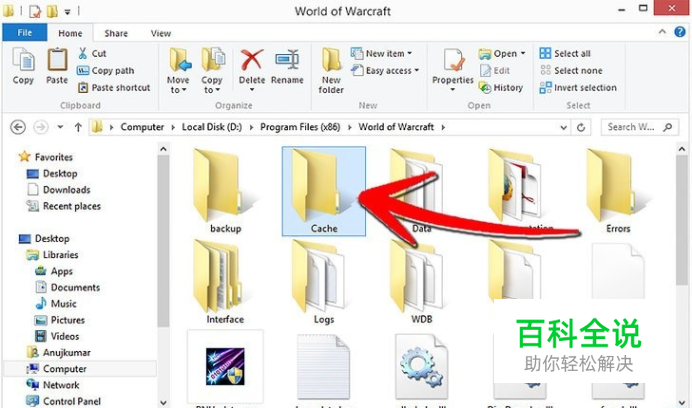The width and height of the screenshot is (692, 408).
Task: Switch to the View ribbon tab
Action: [161, 33]
